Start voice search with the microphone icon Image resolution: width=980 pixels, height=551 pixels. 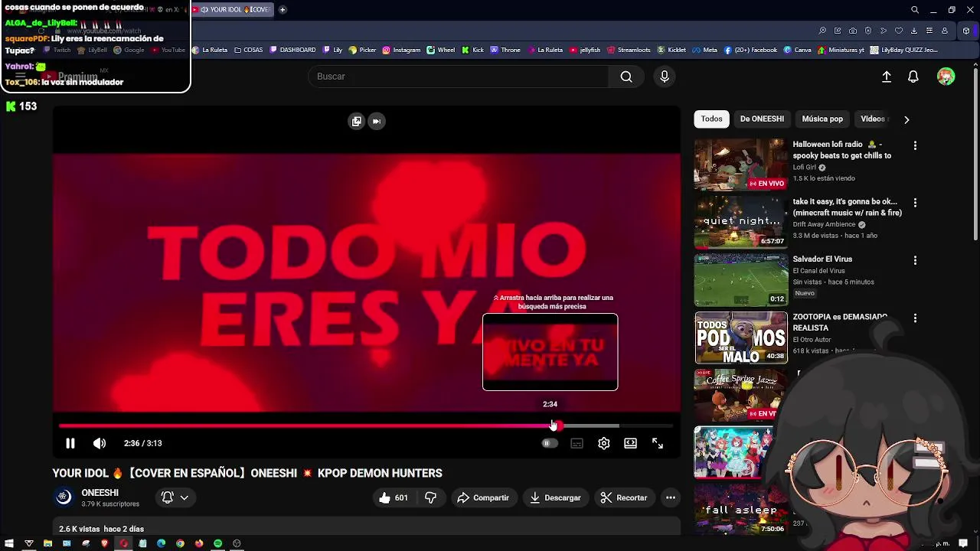(665, 77)
